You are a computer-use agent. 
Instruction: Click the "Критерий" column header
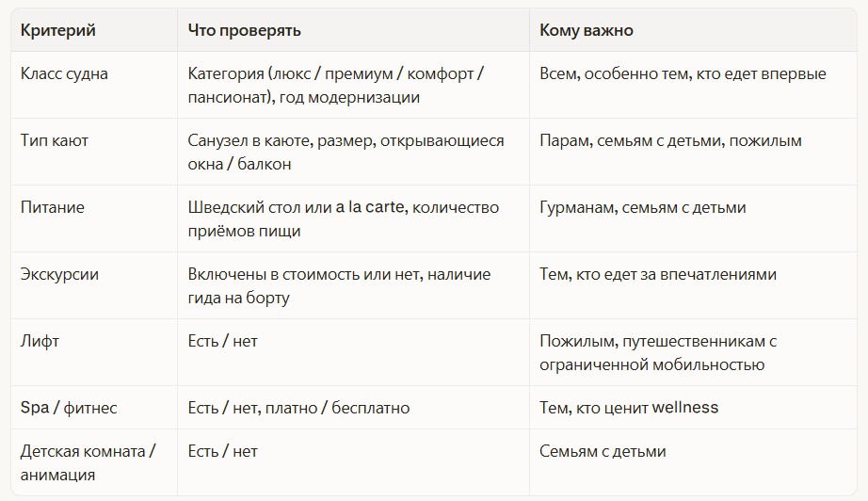tap(58, 31)
